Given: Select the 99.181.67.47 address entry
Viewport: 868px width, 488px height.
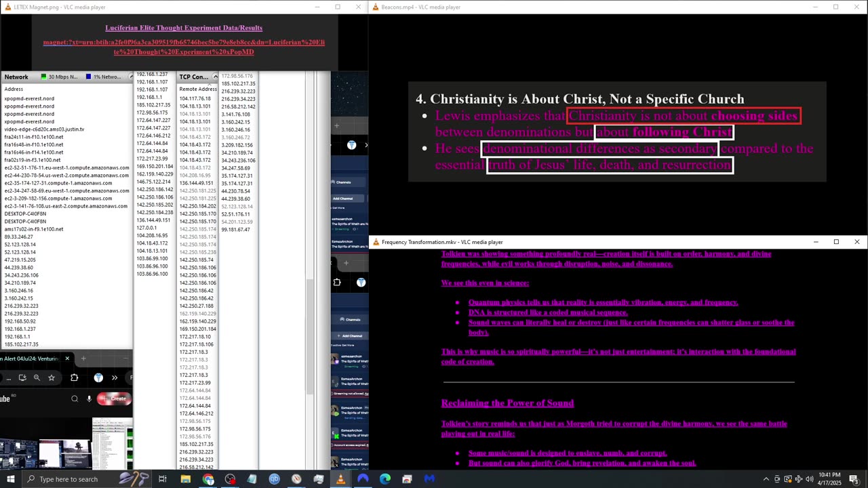Looking at the screenshot, I should (235, 230).
